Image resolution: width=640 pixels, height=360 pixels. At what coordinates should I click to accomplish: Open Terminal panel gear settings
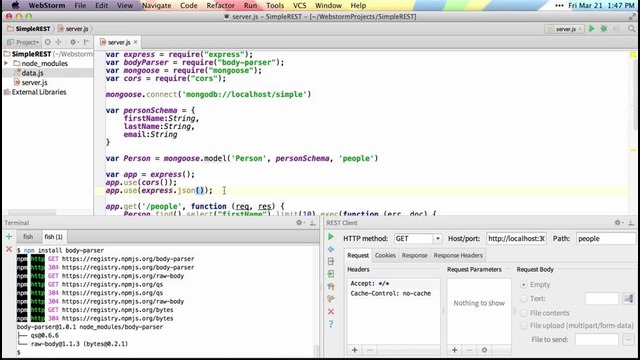[300, 222]
